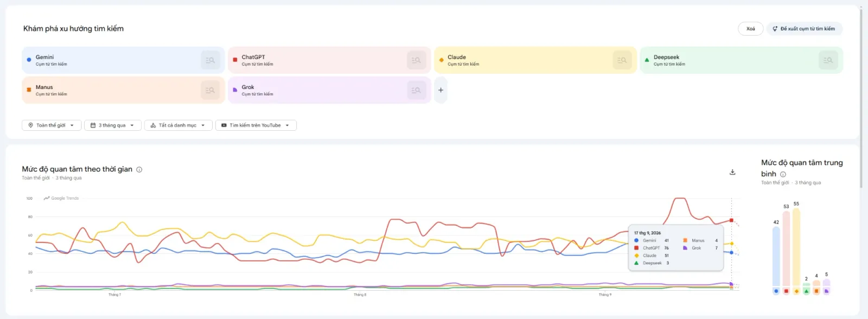Click the red ChatGPT square under bar chart
This screenshot has height=319, width=868.
[786, 291]
